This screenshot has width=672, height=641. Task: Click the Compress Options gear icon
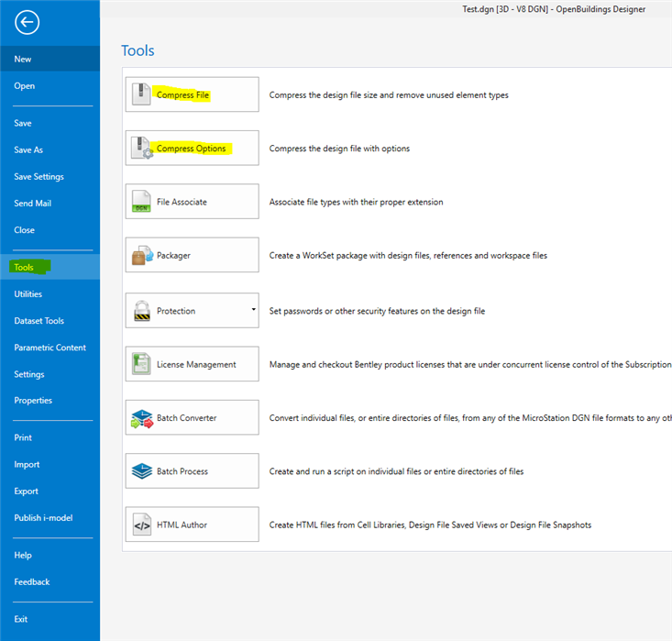click(x=142, y=148)
